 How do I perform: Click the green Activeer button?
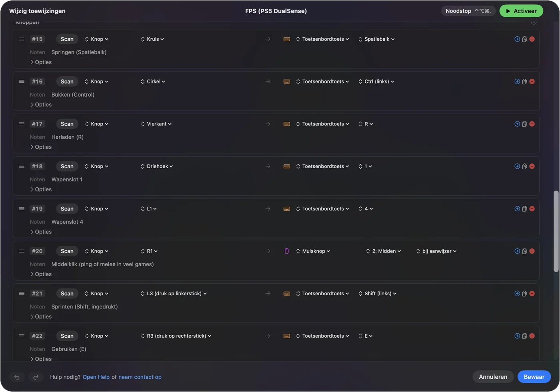point(521,11)
